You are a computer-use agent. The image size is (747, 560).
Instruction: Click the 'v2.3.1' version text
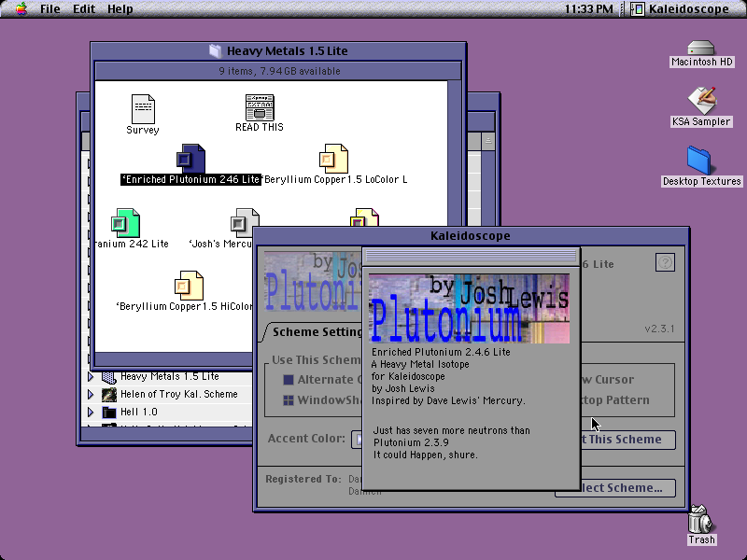(659, 329)
